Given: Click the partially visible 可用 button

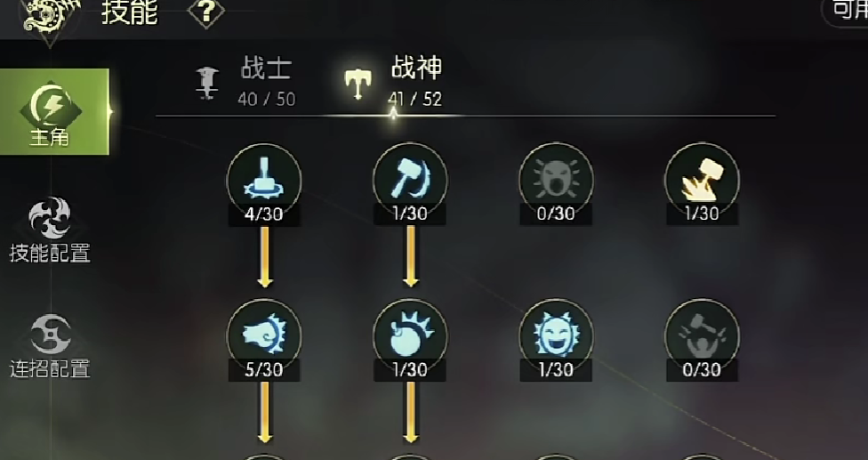Looking at the screenshot, I should click(845, 11).
